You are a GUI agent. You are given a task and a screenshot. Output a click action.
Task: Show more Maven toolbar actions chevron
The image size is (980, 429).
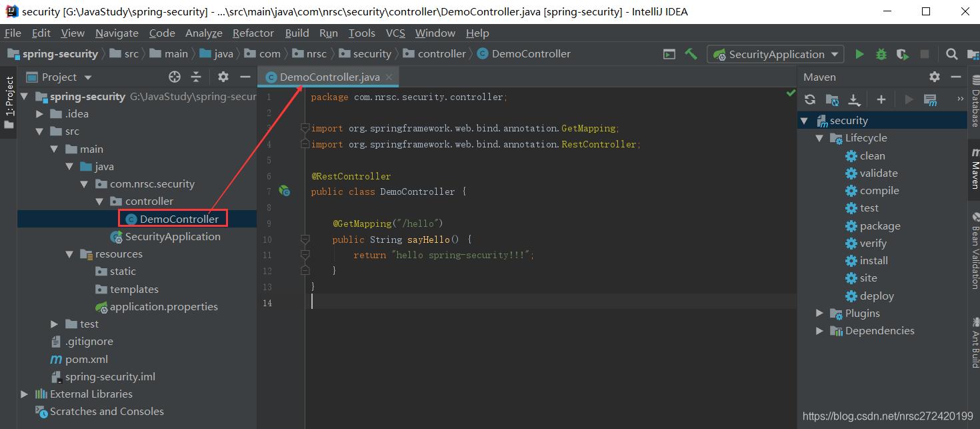[960, 99]
